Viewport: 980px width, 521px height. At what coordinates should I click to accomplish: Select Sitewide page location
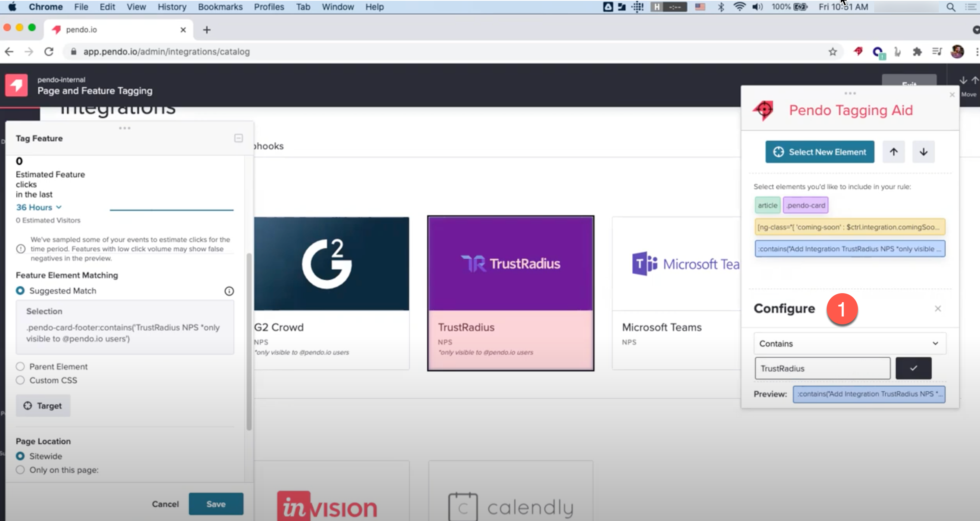coord(20,456)
